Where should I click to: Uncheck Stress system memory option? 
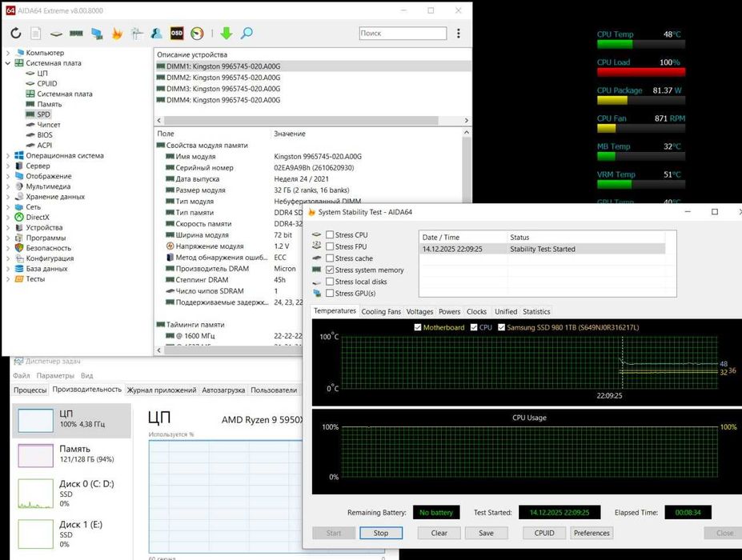click(330, 270)
